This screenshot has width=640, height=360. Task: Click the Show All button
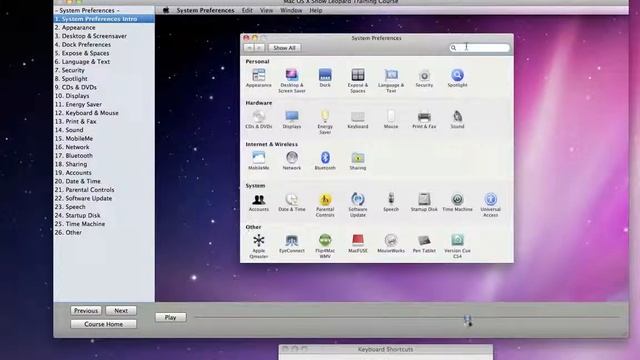coord(284,48)
